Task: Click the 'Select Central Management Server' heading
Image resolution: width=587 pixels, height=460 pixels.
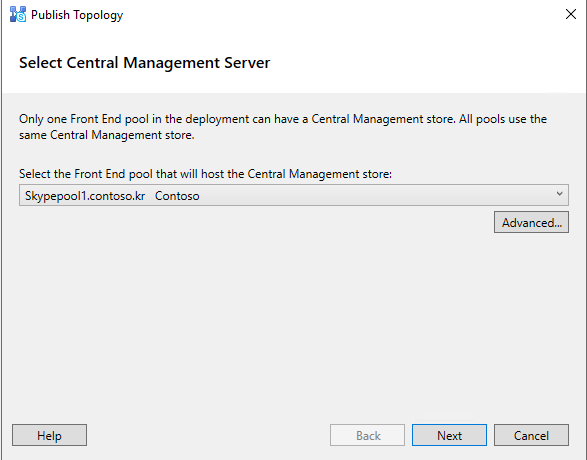Action: (x=145, y=63)
